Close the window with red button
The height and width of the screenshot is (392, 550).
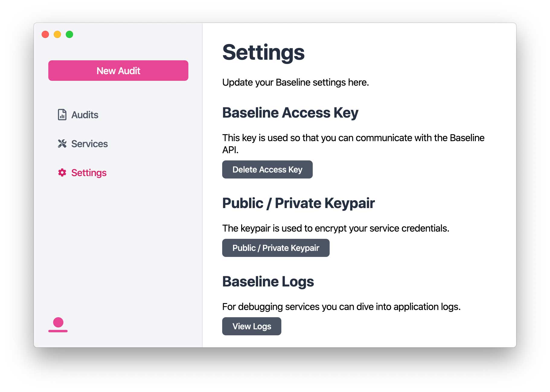(x=45, y=34)
